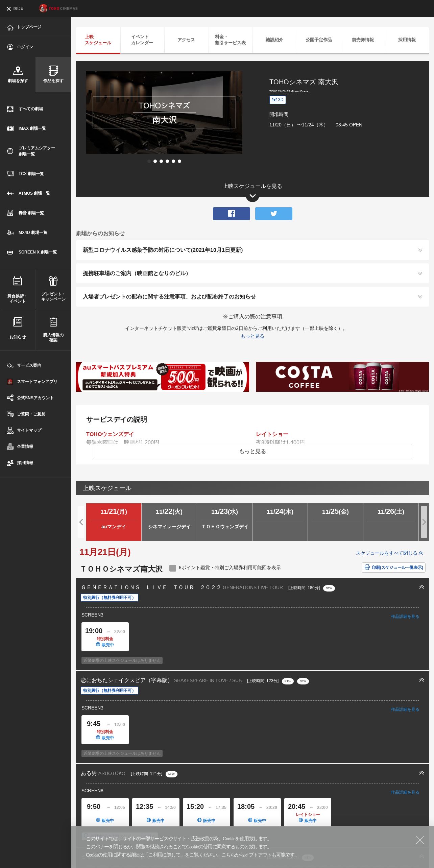Book ある男 12:35 showtime
This screenshot has height=868, width=434.
point(156,812)
